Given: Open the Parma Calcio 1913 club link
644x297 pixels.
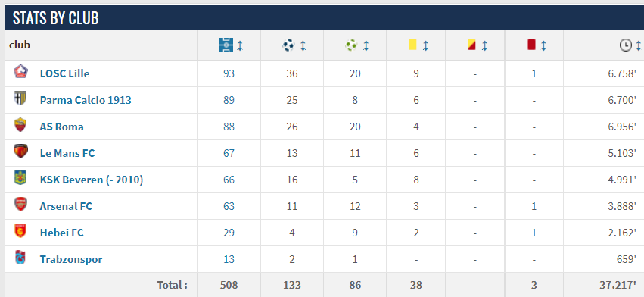Looking at the screenshot, I should pyautogui.click(x=86, y=100).
